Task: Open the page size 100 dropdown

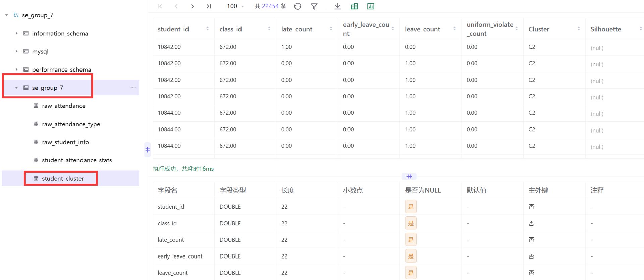Action: click(x=235, y=6)
